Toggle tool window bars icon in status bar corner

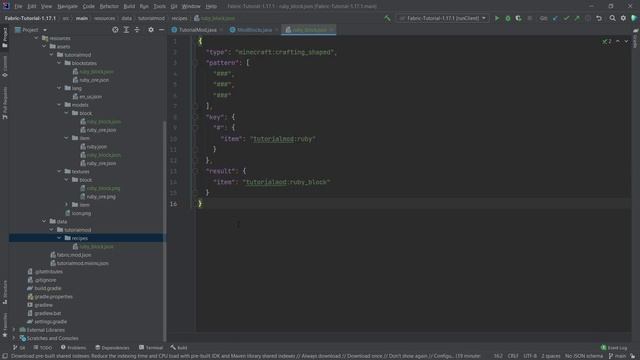[4, 356]
